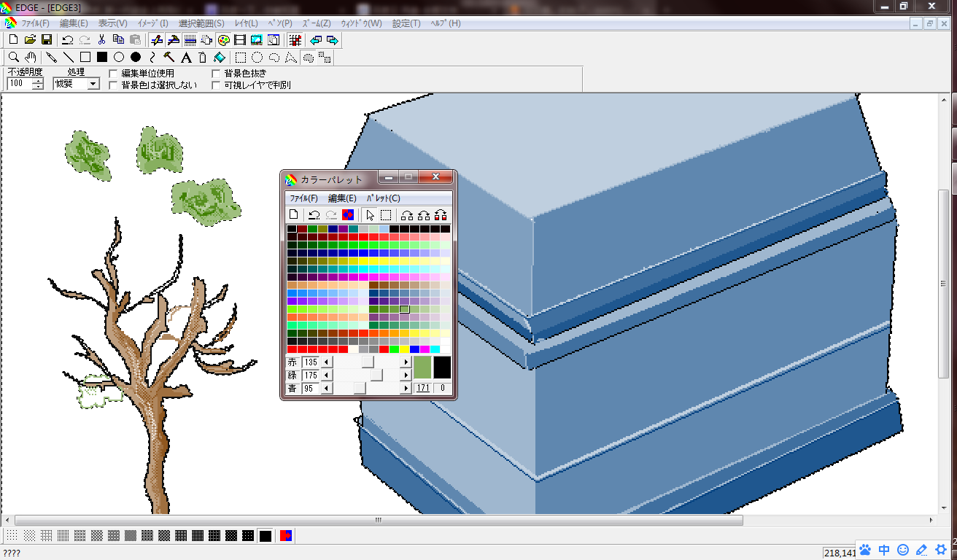Click the undo arrow in main toolbar
This screenshot has height=560, width=957.
point(68,39)
